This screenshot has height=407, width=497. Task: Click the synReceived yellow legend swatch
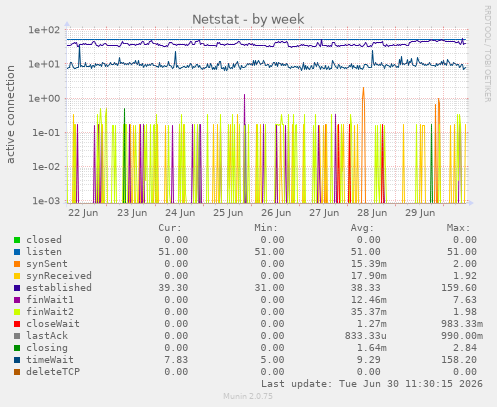click(17, 276)
